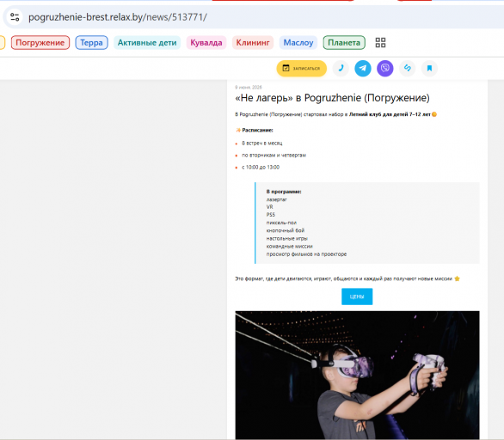Click the 'настольные игры' program line
504x440 pixels.
click(x=286, y=239)
